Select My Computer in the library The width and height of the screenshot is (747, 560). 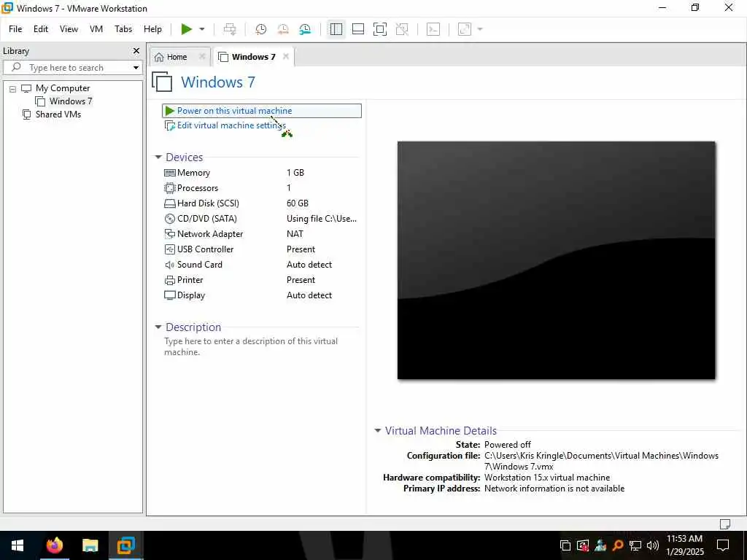point(63,88)
